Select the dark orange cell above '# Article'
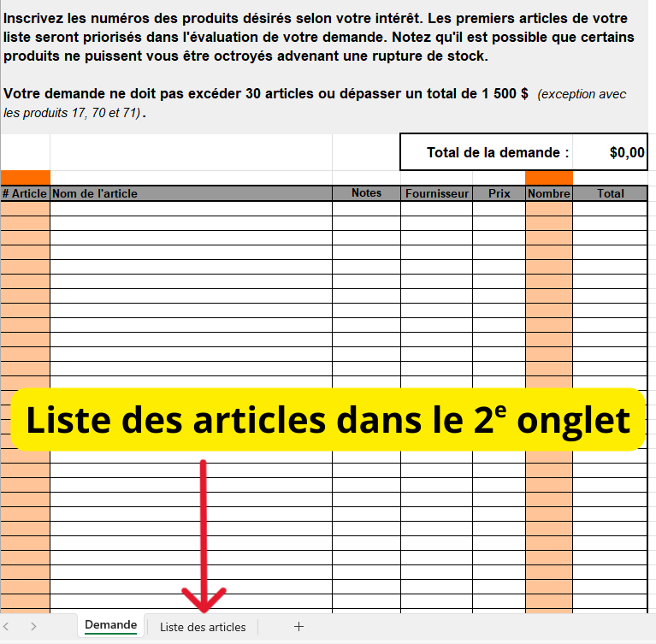Screen dimensions: 656x644 [x=25, y=177]
